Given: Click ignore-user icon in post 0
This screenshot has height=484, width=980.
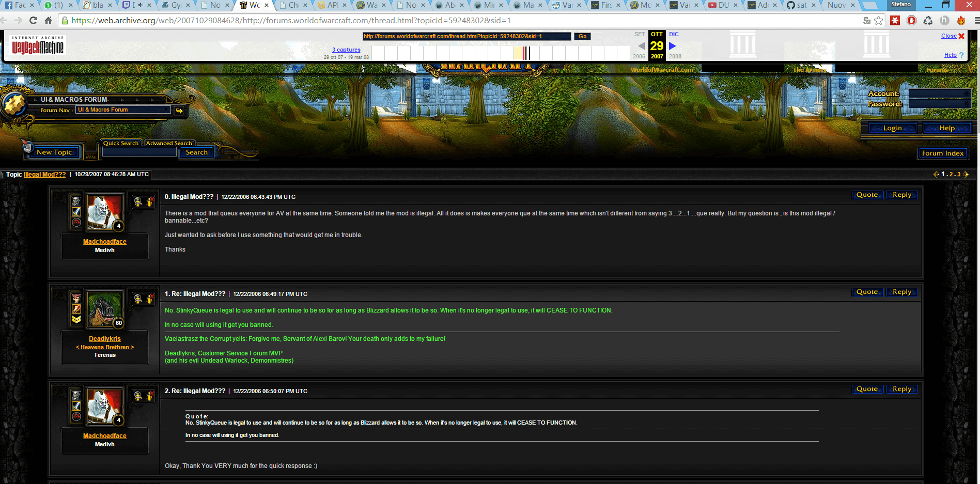Looking at the screenshot, I should point(150,202).
